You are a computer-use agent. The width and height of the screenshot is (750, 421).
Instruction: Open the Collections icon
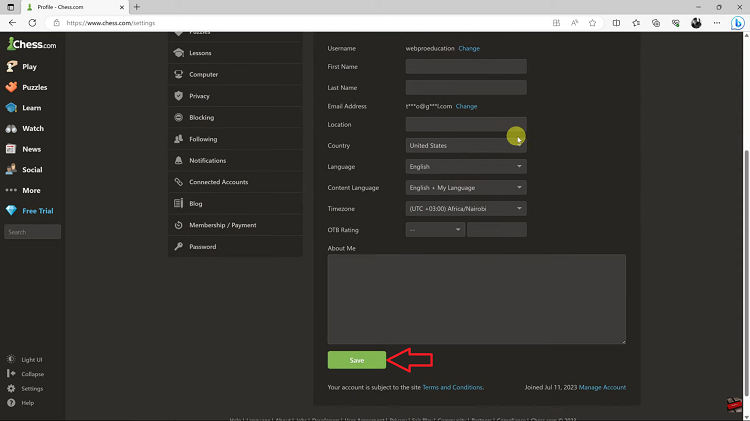(656, 23)
